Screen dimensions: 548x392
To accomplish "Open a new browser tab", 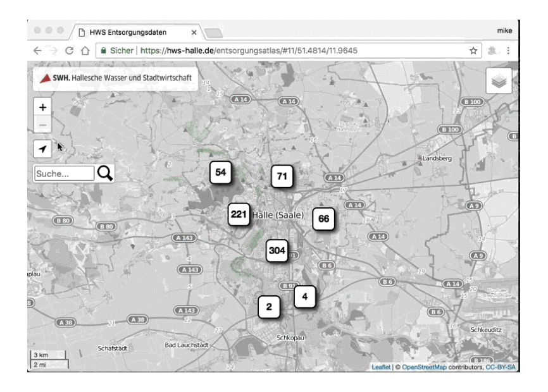I will tap(213, 32).
